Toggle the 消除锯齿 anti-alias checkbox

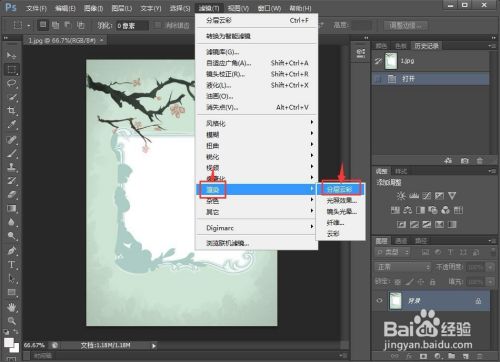(158, 25)
